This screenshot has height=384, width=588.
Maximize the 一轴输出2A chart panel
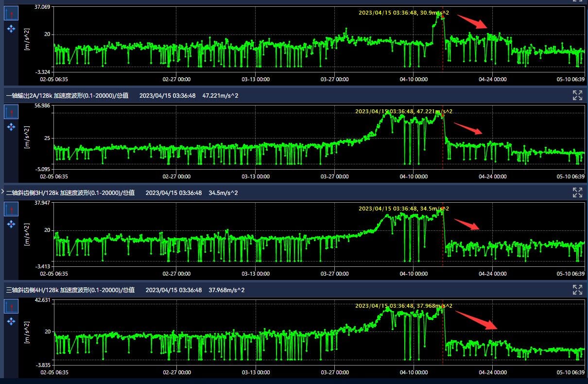pyautogui.click(x=577, y=95)
